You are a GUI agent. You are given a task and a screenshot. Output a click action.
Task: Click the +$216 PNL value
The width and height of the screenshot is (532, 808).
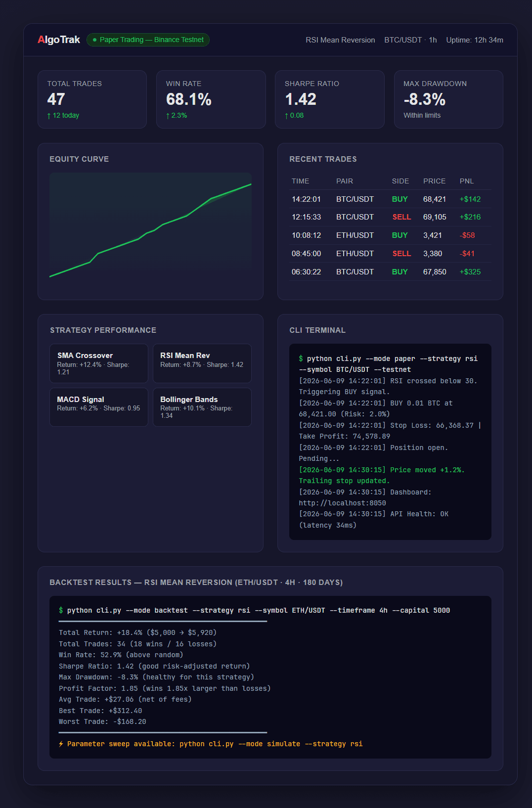pyautogui.click(x=470, y=217)
